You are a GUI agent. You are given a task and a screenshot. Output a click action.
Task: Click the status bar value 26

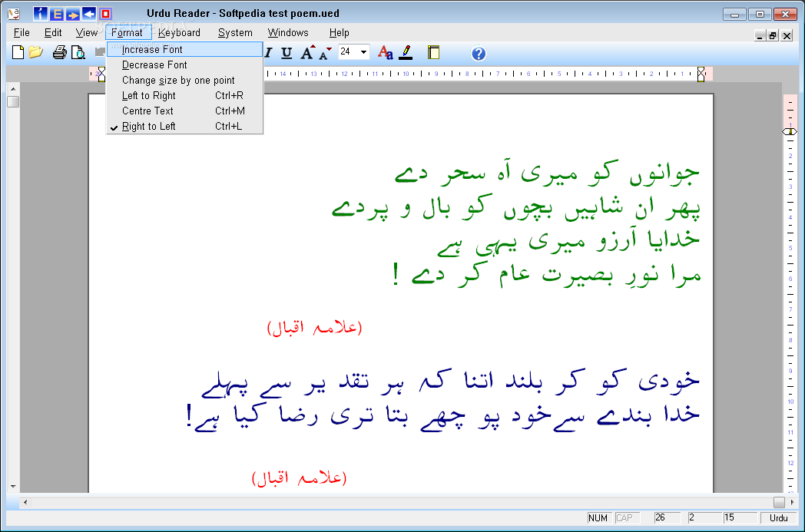point(667,518)
